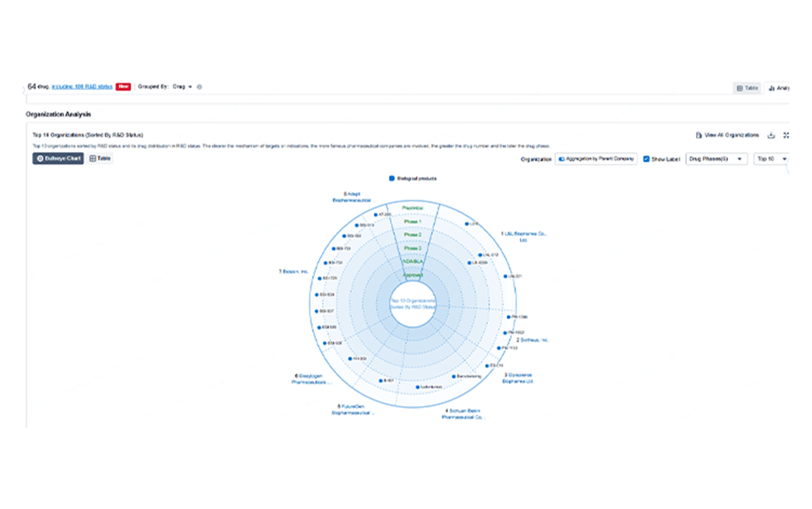Image resolution: width=812 pixels, height=509 pixels.
Task: Click the PM-1022 drug data point
Action: click(505, 333)
